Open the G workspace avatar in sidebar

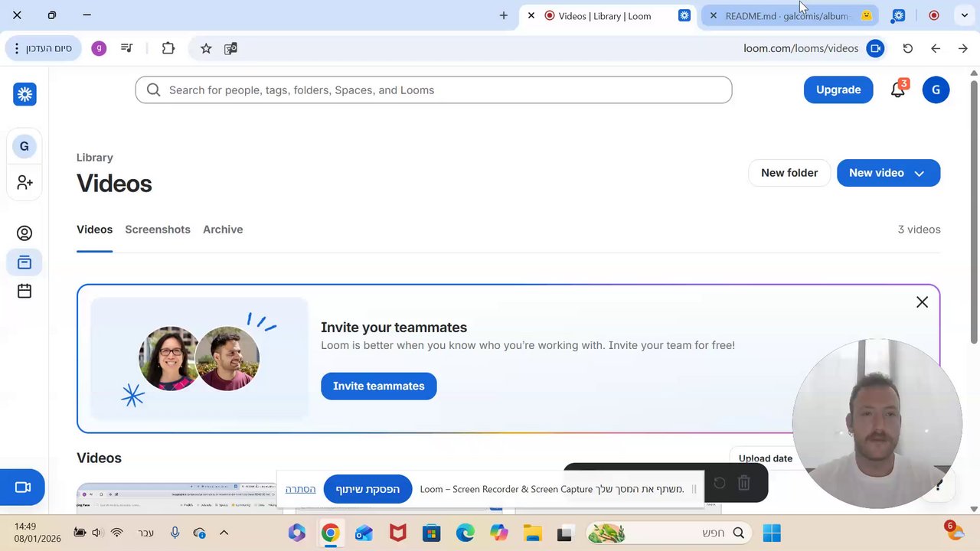(24, 146)
